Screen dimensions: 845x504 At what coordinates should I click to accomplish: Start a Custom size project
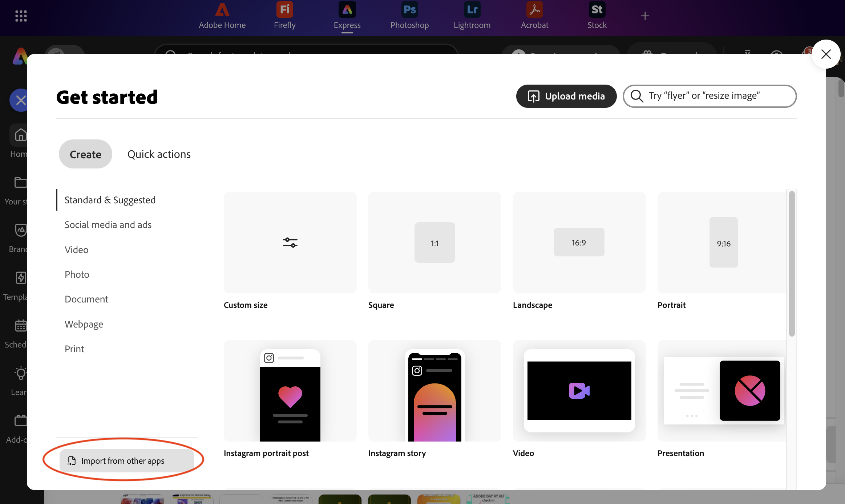pyautogui.click(x=290, y=243)
